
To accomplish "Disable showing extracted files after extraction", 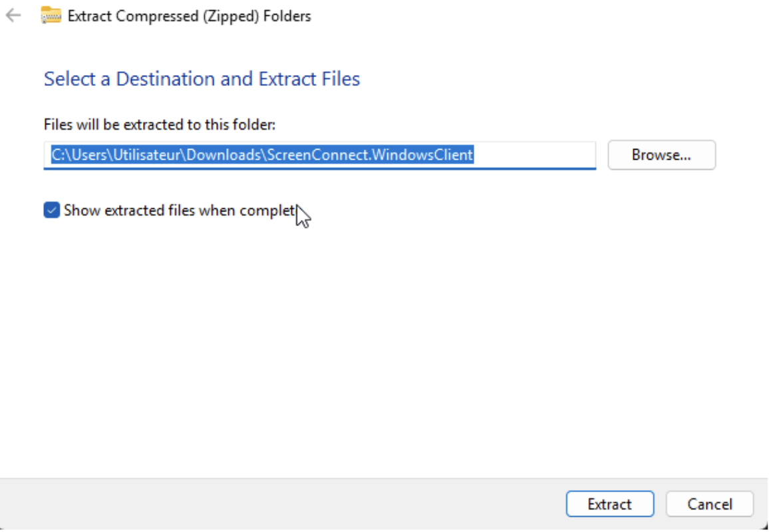I will 51,210.
